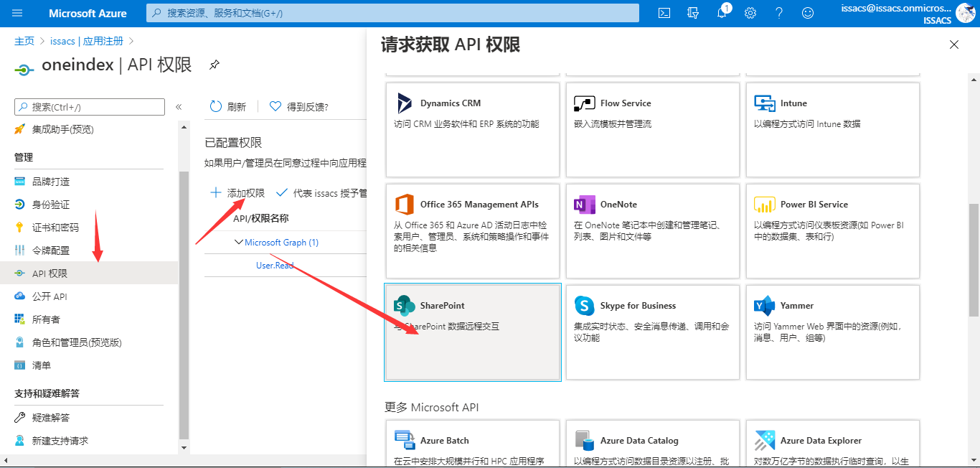The width and height of the screenshot is (980, 468).
Task: Open the help question mark icon
Action: (779, 13)
